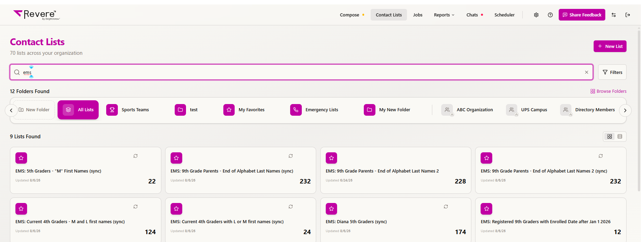Click the Share Feedback button
The width and height of the screenshot is (644, 242).
(582, 15)
